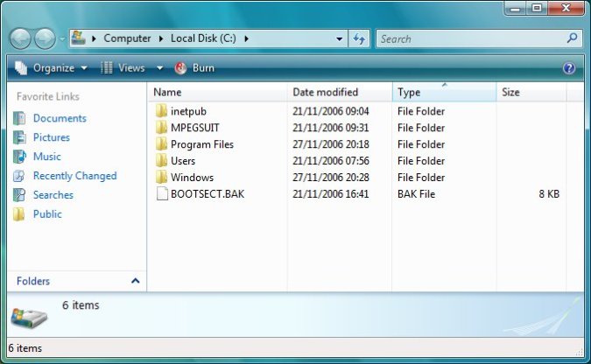
Task: Sort by the Date modified column header
Action: click(340, 93)
